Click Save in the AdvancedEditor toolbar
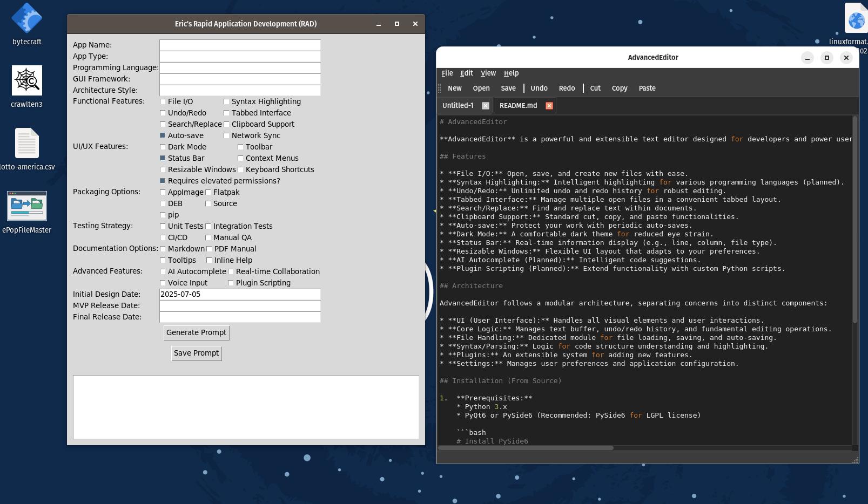Screen dimensions: 868x504 point(508,88)
